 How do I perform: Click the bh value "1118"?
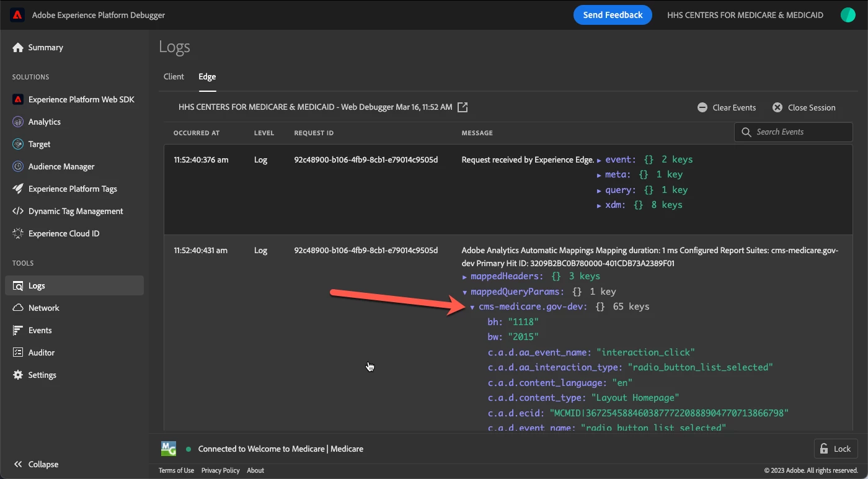pos(523,322)
